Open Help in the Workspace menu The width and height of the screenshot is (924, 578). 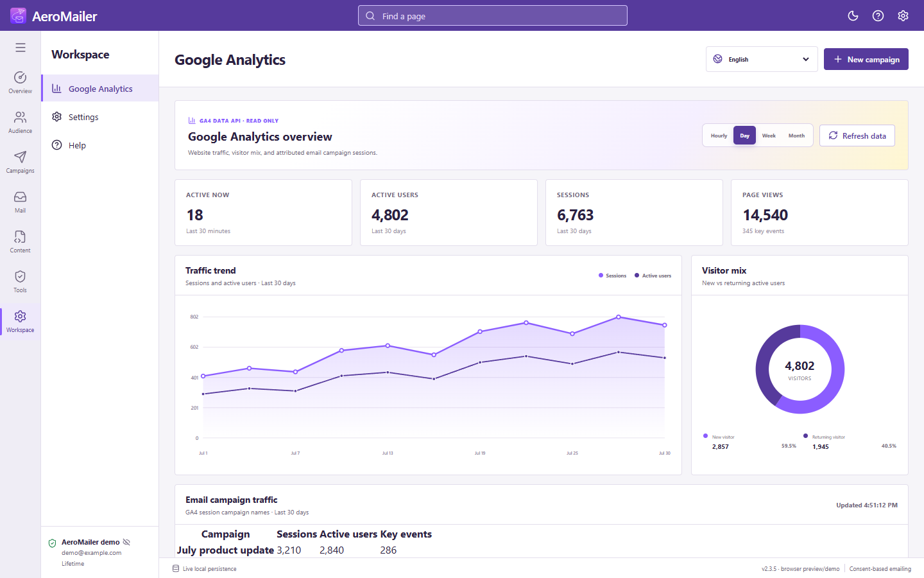[x=100, y=145]
